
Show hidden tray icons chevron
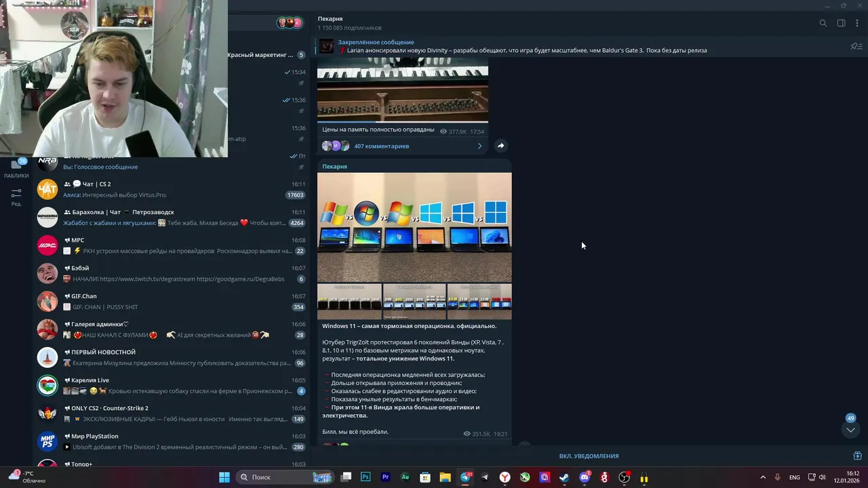click(x=763, y=477)
